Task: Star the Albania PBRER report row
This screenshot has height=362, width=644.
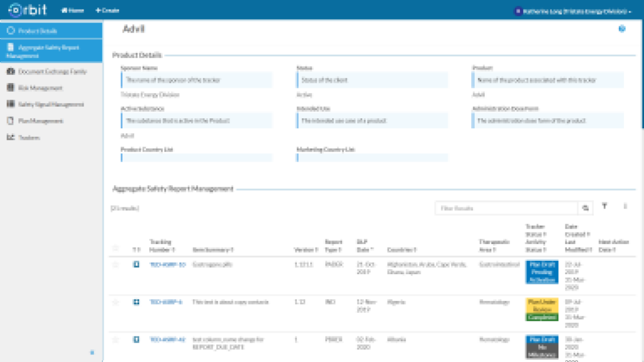Action: tap(116, 339)
